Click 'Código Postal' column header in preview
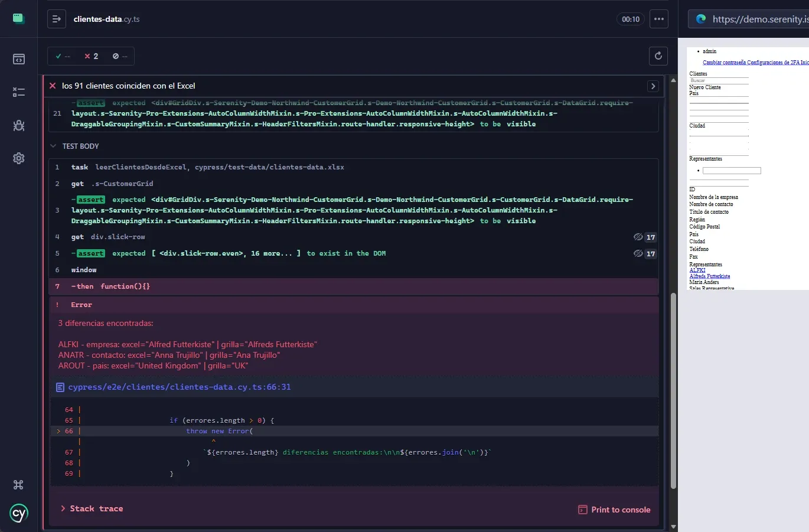This screenshot has width=809, height=532. pos(704,227)
